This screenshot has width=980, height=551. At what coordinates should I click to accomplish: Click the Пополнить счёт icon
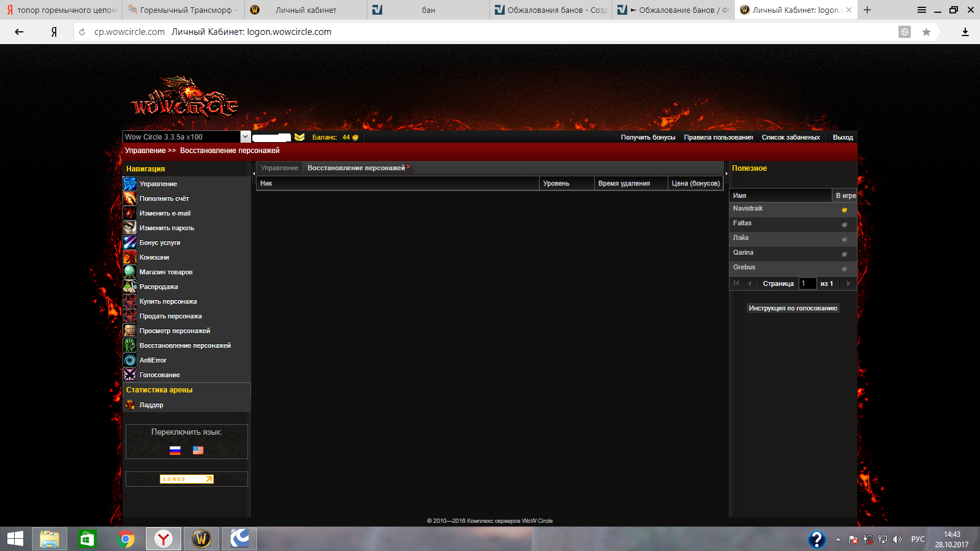coord(130,198)
